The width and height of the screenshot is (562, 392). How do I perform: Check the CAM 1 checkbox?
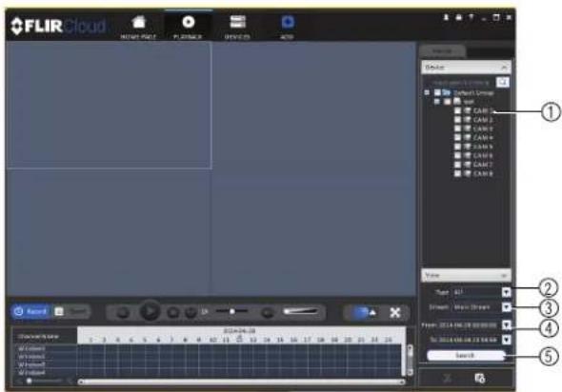[x=457, y=110]
